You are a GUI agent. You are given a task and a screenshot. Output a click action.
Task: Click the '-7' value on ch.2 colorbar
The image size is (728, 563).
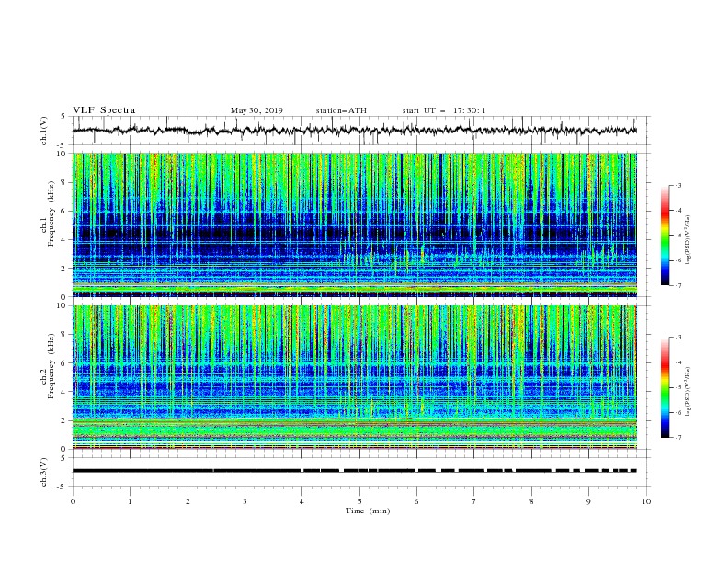pyautogui.click(x=677, y=438)
